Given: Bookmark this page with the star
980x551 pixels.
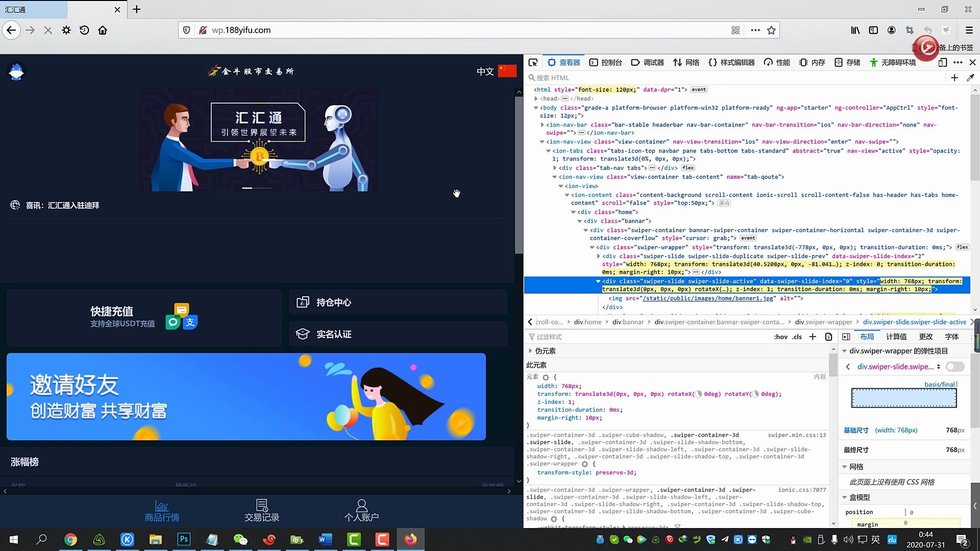Looking at the screenshot, I should pyautogui.click(x=771, y=30).
